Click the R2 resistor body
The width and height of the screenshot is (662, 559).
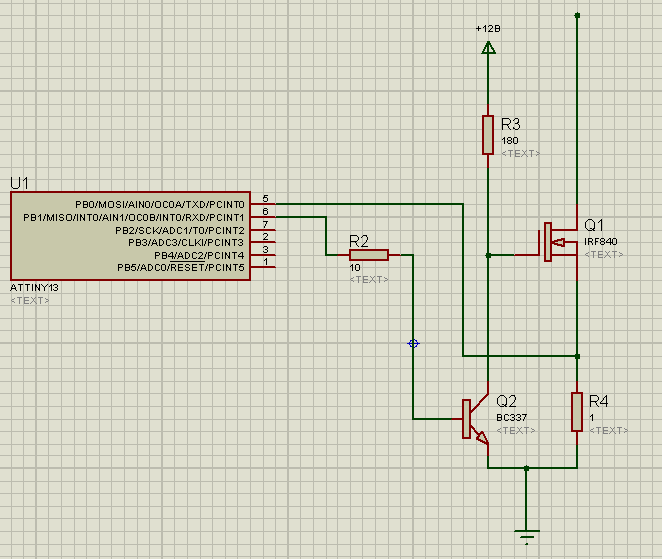pyautogui.click(x=368, y=255)
